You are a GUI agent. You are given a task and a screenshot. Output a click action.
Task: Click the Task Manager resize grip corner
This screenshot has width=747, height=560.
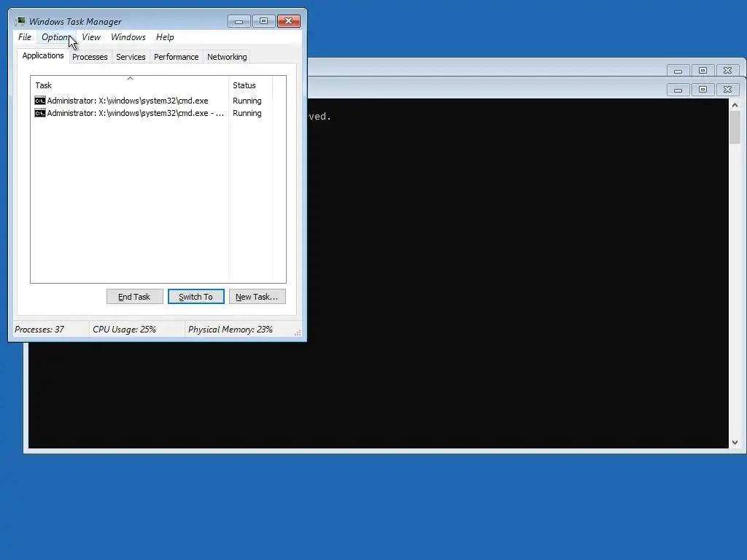pyautogui.click(x=298, y=332)
